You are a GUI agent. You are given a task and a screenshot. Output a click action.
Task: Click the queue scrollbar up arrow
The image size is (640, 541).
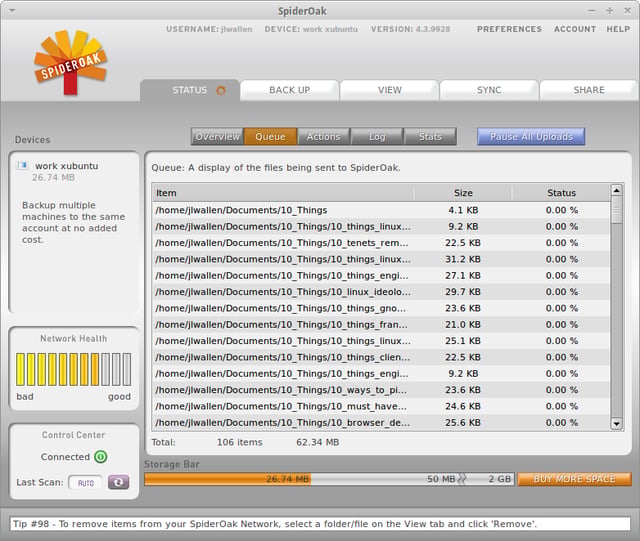click(x=616, y=190)
